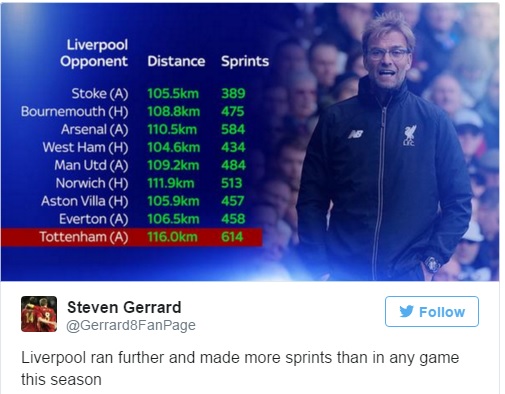
Task: Click the Everton (A) row label
Action: [x=94, y=219]
